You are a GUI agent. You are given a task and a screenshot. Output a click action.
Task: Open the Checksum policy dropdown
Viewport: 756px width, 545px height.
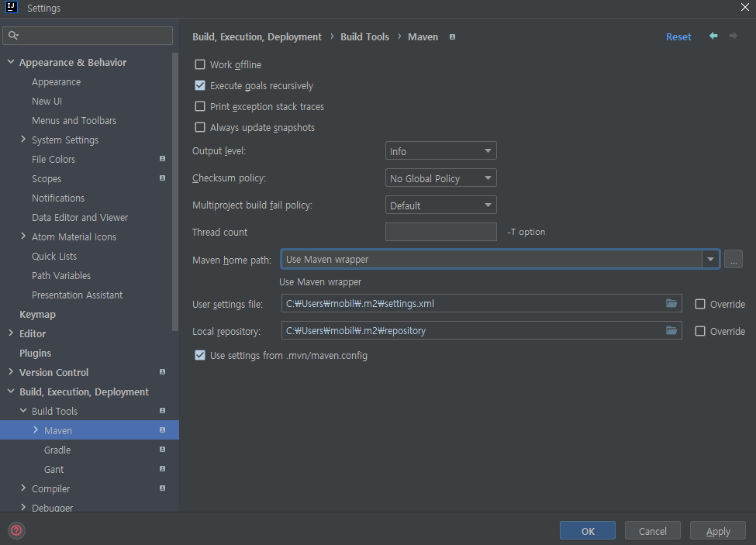pos(440,178)
